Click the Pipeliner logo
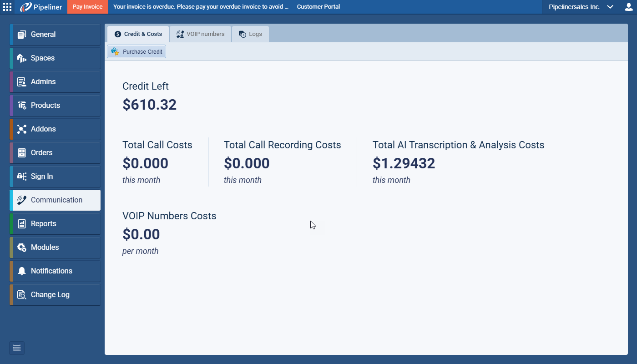This screenshot has width=637, height=364. (41, 7)
